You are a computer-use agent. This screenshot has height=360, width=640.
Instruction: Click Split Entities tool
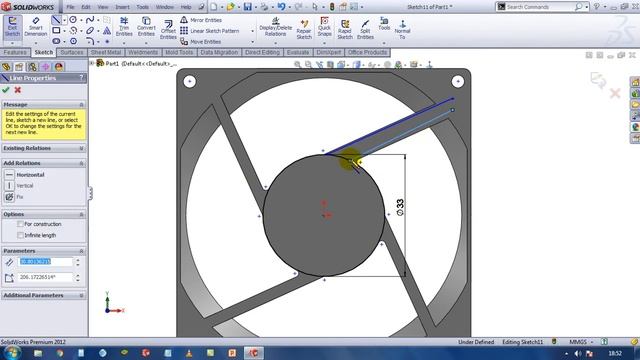(x=365, y=29)
